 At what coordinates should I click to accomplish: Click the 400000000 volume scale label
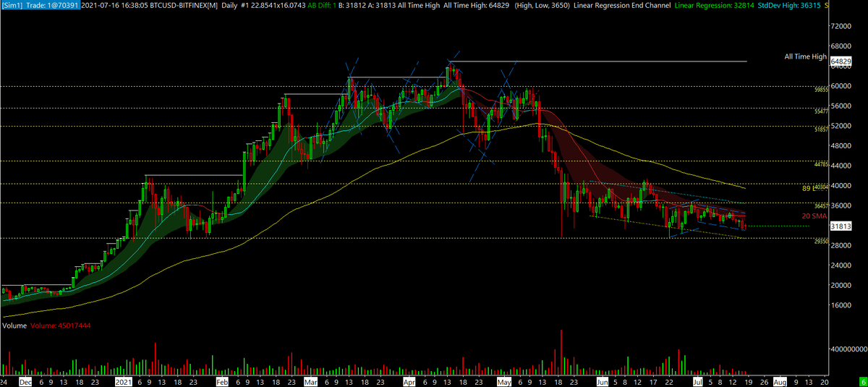(x=848, y=348)
